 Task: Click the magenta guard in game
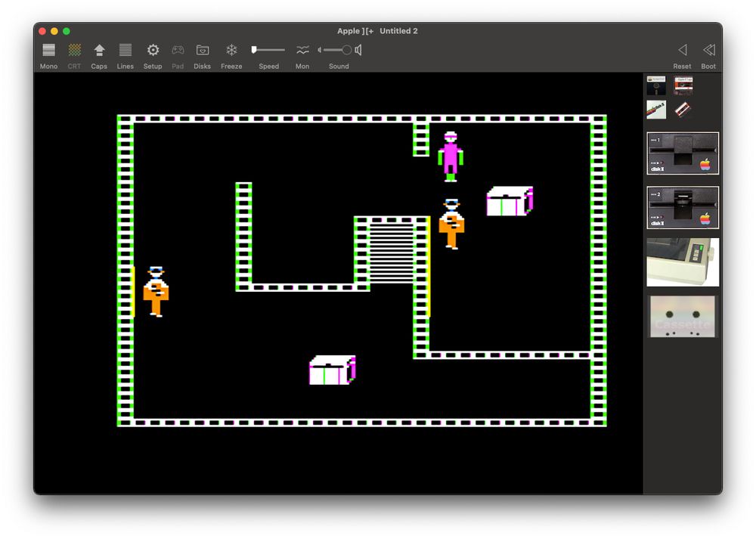point(451,156)
